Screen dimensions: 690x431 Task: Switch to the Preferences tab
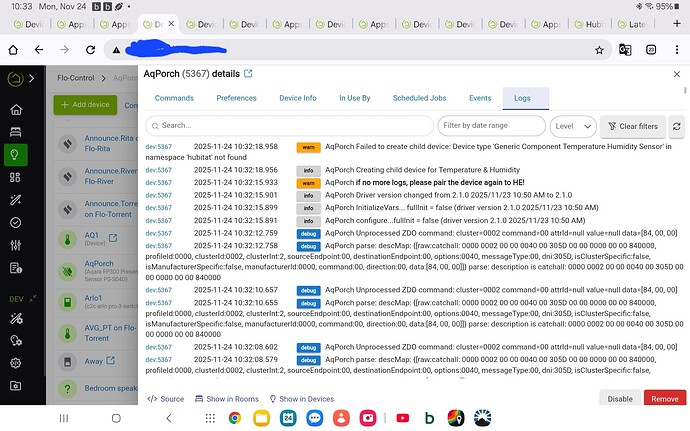236,98
